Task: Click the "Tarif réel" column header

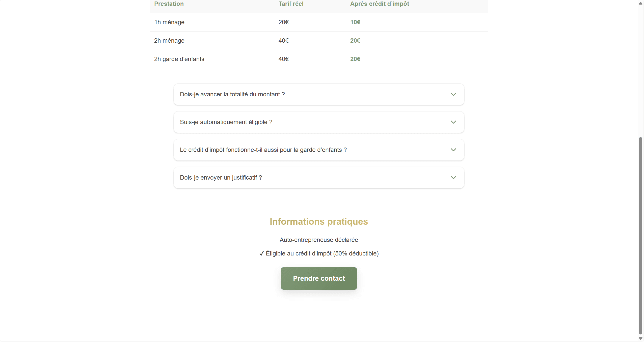Action: tap(291, 4)
